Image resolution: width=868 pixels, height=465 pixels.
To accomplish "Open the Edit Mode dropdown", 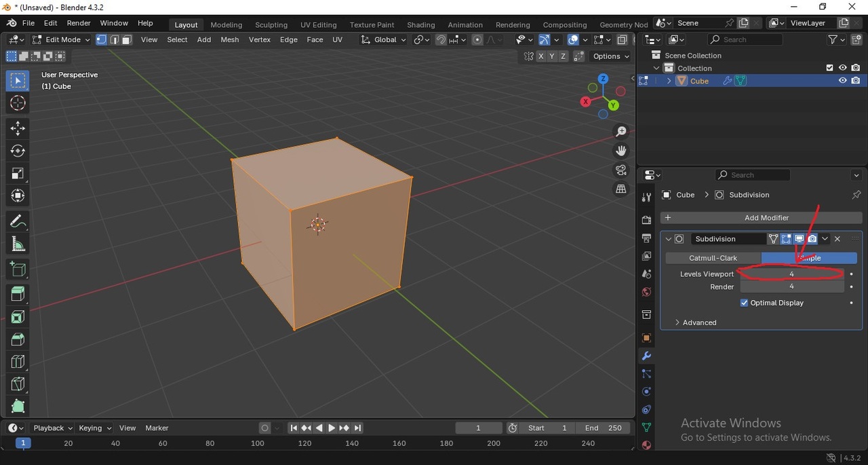I will (x=61, y=39).
